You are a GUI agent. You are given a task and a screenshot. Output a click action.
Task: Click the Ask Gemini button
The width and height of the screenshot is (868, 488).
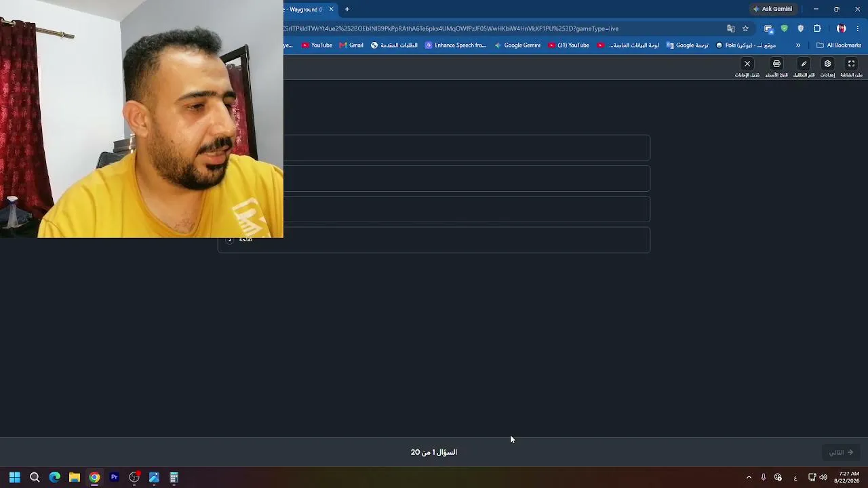(772, 9)
